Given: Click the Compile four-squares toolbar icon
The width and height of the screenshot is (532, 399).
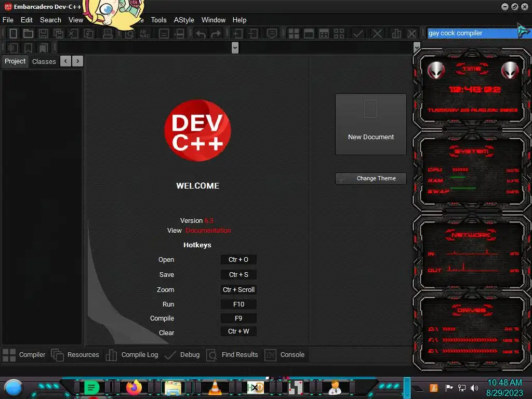Looking at the screenshot, I should pos(294,33).
